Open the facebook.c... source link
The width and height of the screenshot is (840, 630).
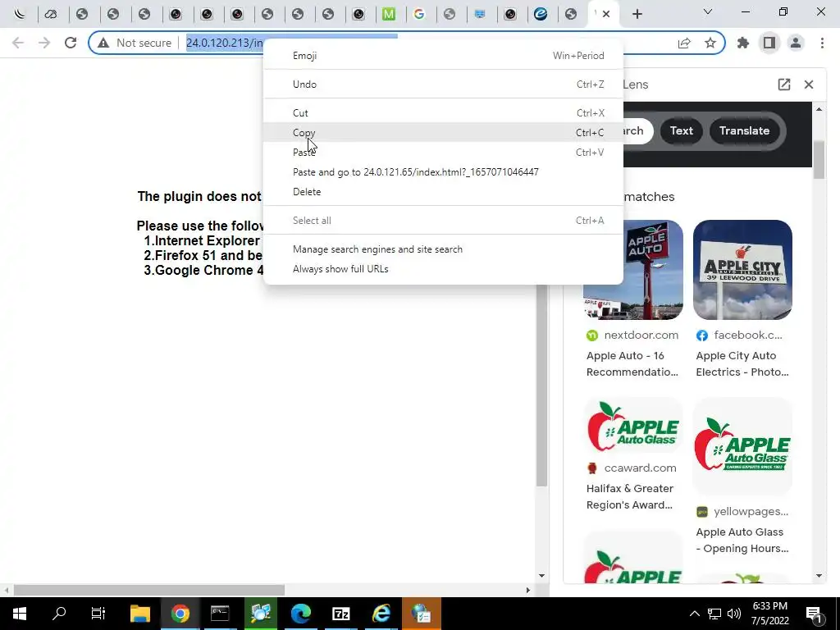(739, 336)
